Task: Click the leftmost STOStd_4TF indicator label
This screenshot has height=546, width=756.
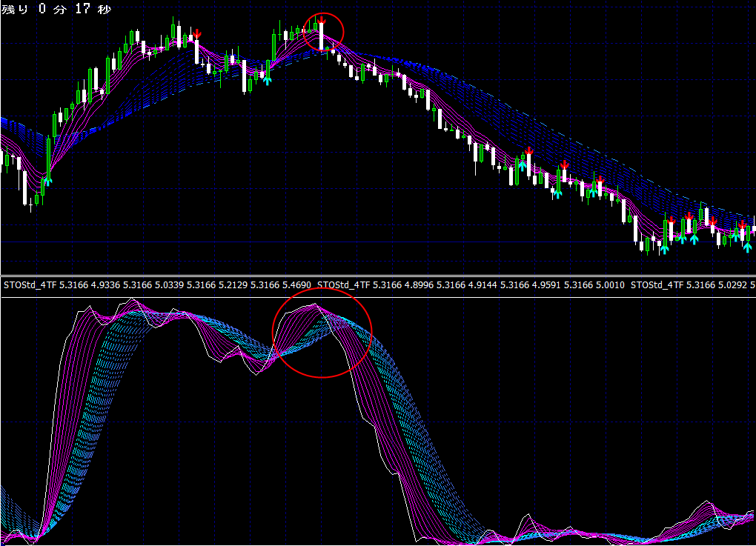Action: [x=28, y=284]
